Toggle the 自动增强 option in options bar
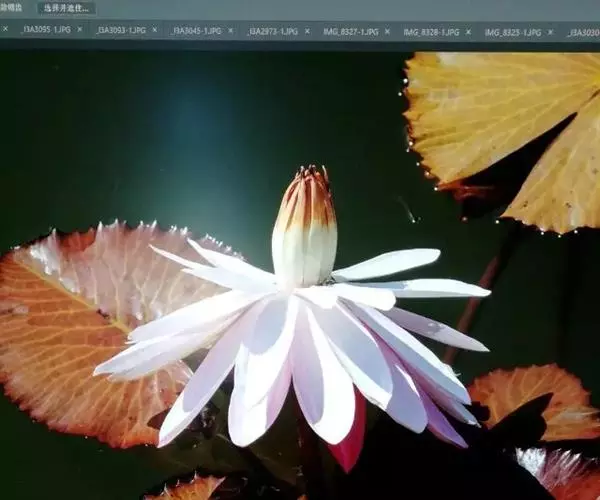Image resolution: width=600 pixels, height=500 pixels. pyautogui.click(x=11, y=8)
